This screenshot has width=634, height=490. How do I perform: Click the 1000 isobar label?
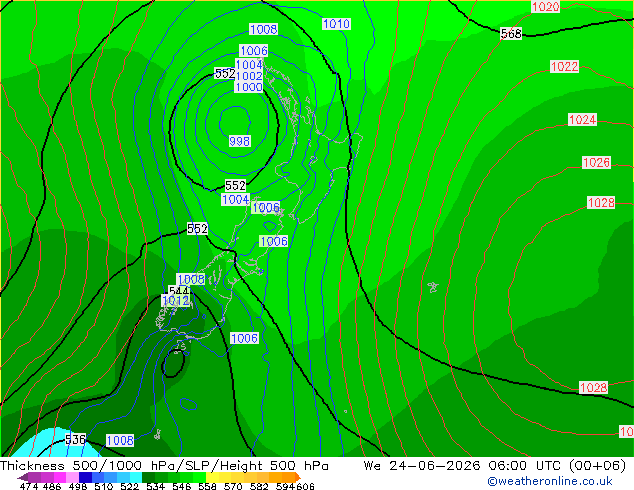(x=249, y=87)
